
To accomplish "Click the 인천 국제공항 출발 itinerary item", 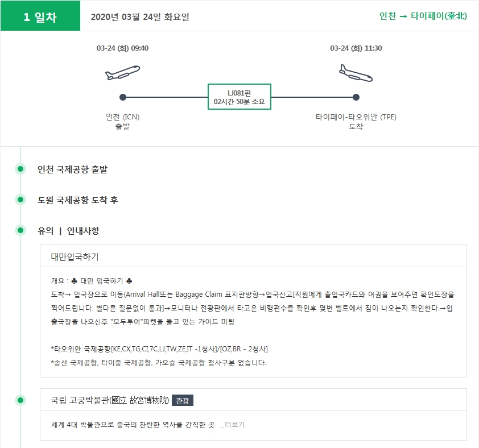I will click(72, 169).
